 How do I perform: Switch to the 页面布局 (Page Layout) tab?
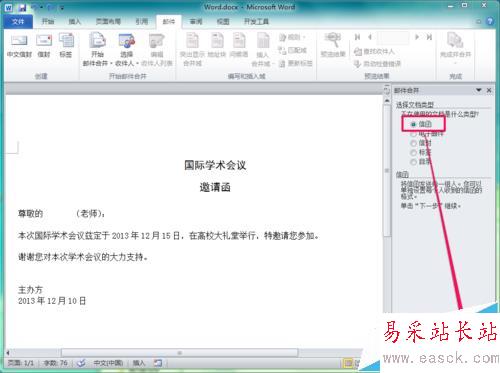tap(108, 22)
